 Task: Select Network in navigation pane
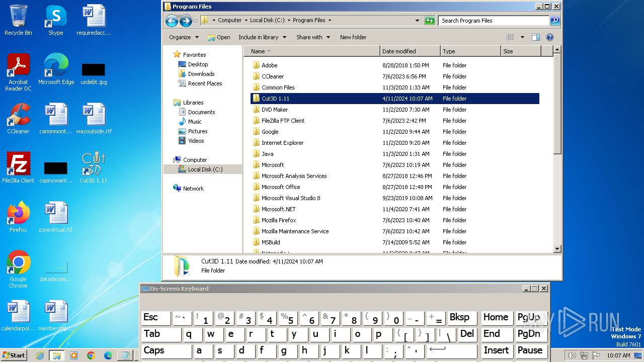(193, 189)
